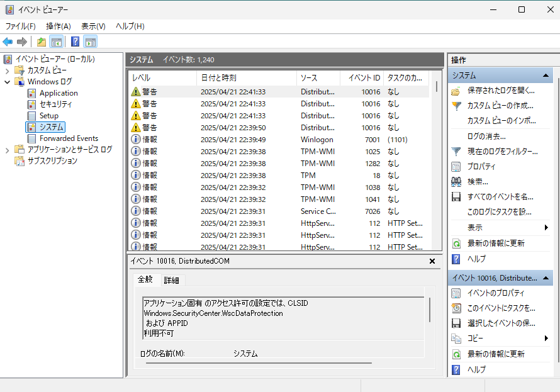Sort by the 日付と時刻 column header

(x=247, y=78)
